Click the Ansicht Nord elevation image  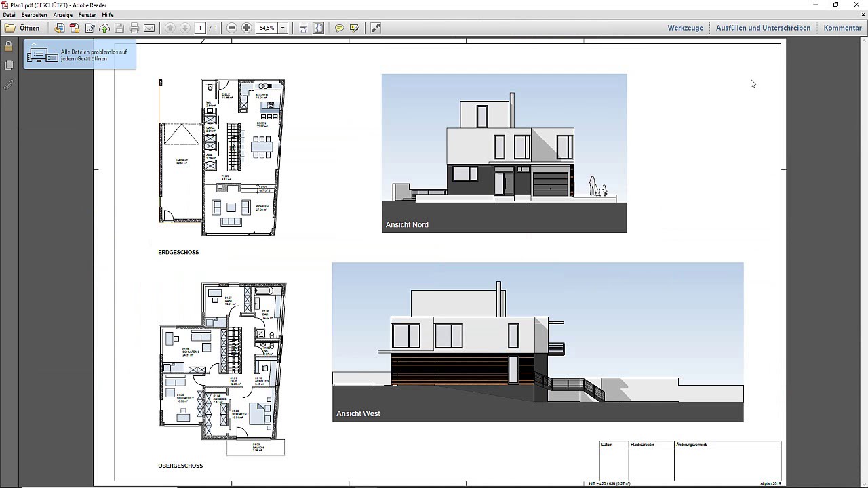click(x=504, y=153)
